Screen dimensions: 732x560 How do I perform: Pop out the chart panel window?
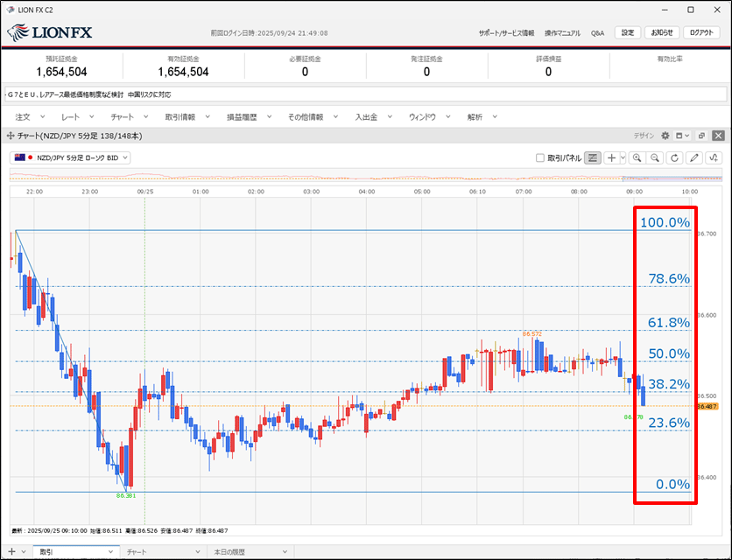click(700, 136)
